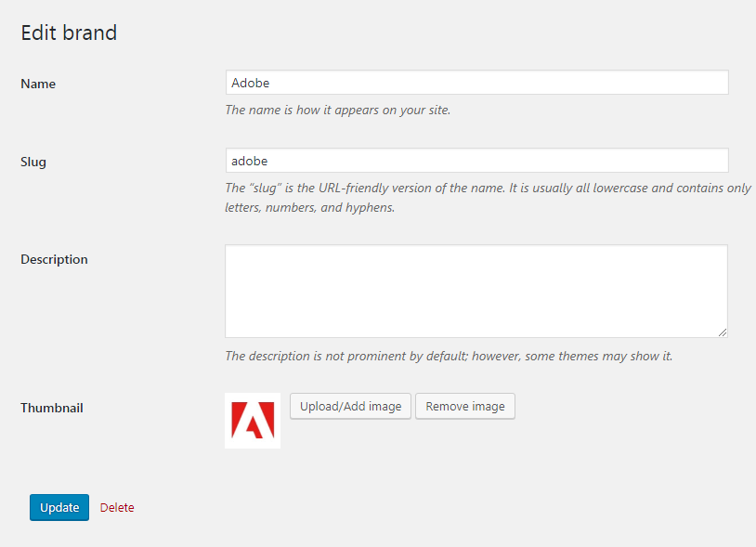Viewport: 756px width, 547px height.
Task: Click the name help text below Name field
Action: tap(337, 110)
